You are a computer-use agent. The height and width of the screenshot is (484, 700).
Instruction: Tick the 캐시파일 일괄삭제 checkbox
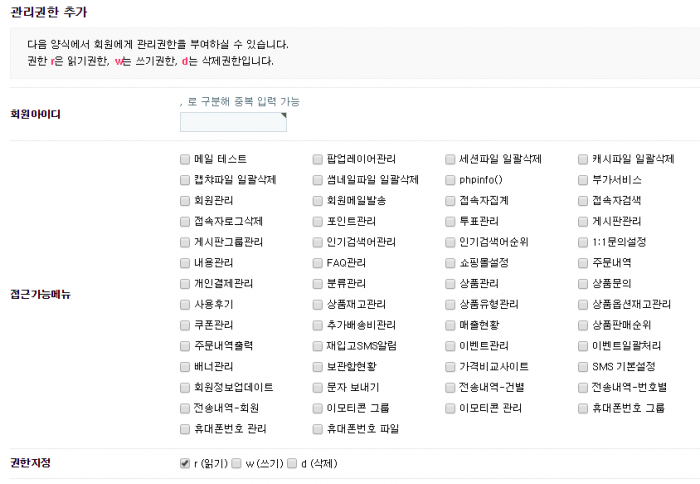(584, 159)
